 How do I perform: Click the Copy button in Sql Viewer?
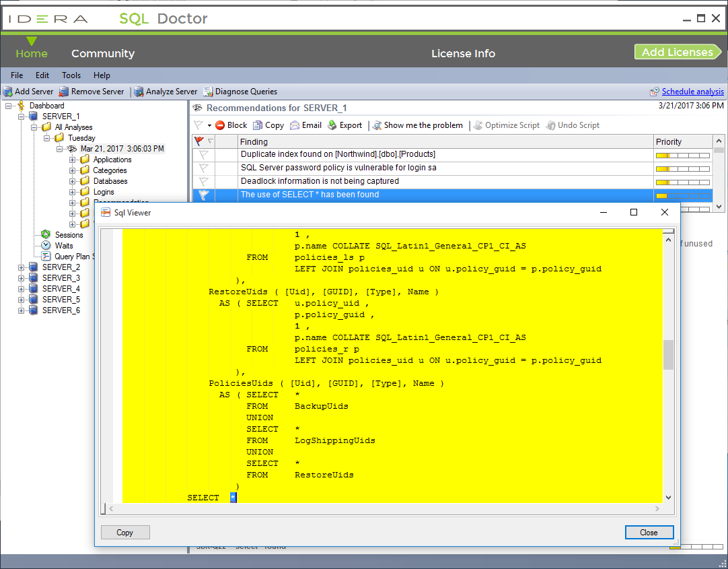(x=125, y=533)
